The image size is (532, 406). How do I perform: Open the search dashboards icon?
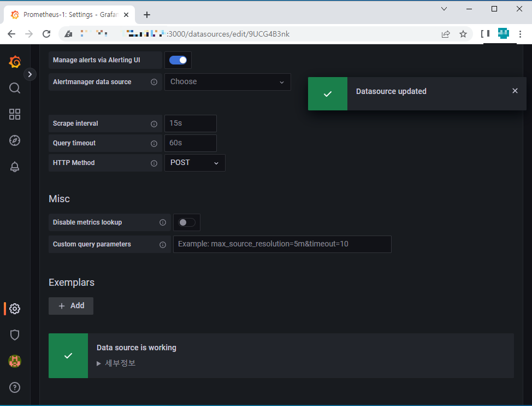coord(15,89)
